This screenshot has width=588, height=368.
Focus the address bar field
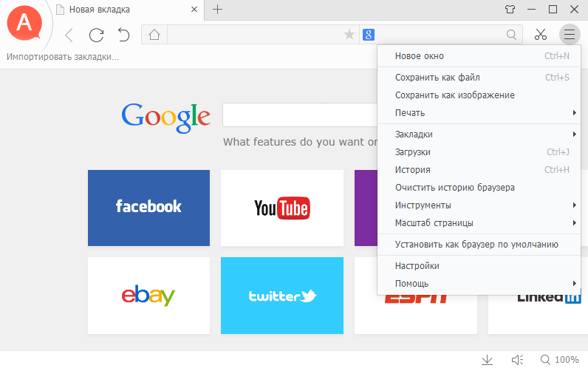(255, 35)
